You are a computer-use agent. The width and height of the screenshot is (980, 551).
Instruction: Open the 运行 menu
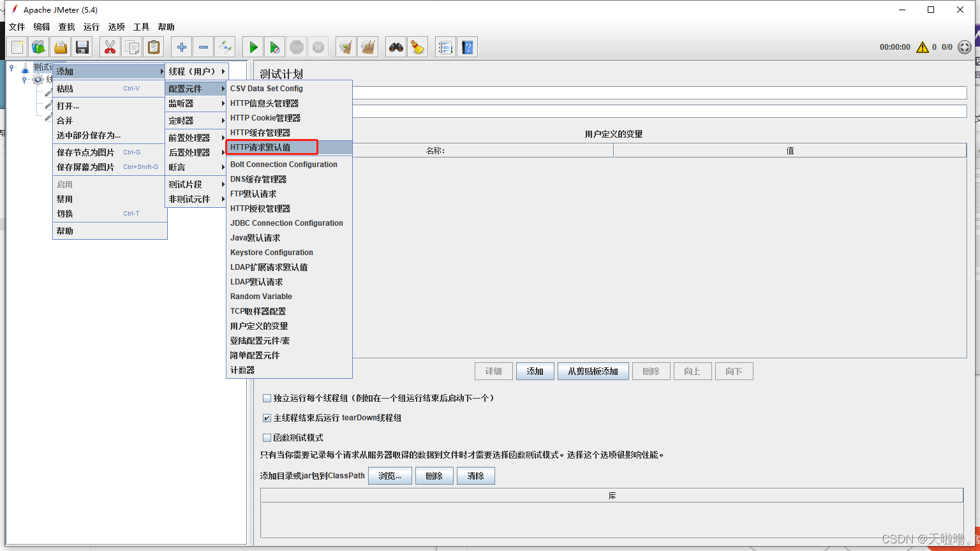(91, 27)
